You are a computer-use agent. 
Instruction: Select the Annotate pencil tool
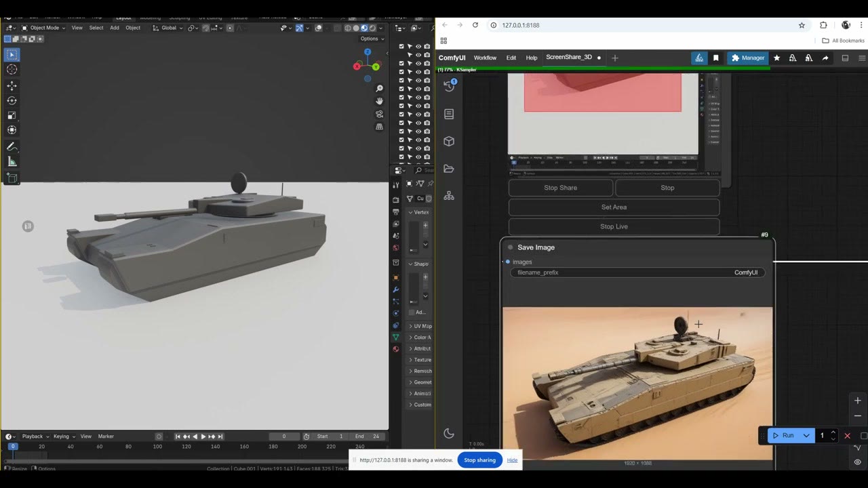[12, 147]
